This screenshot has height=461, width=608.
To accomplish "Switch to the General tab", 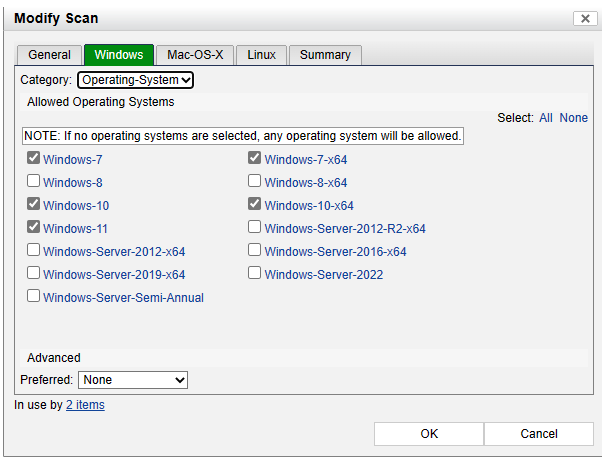I will pyautogui.click(x=49, y=55).
